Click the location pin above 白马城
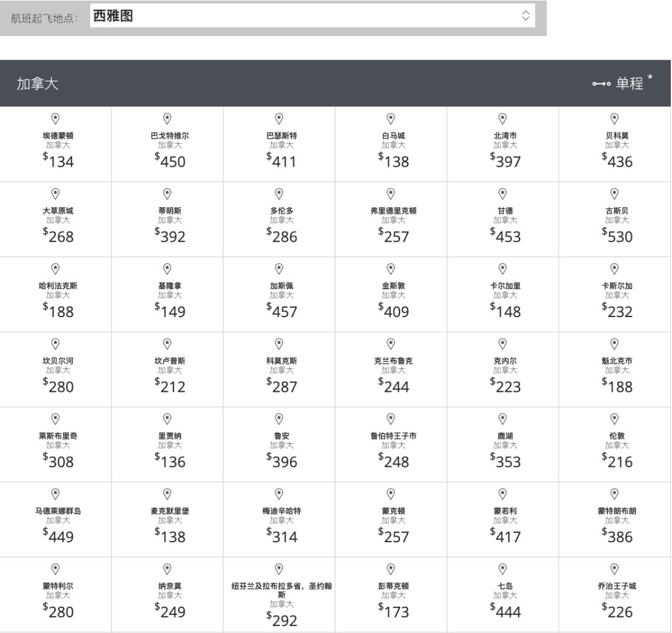The width and height of the screenshot is (672, 633). pos(391,119)
